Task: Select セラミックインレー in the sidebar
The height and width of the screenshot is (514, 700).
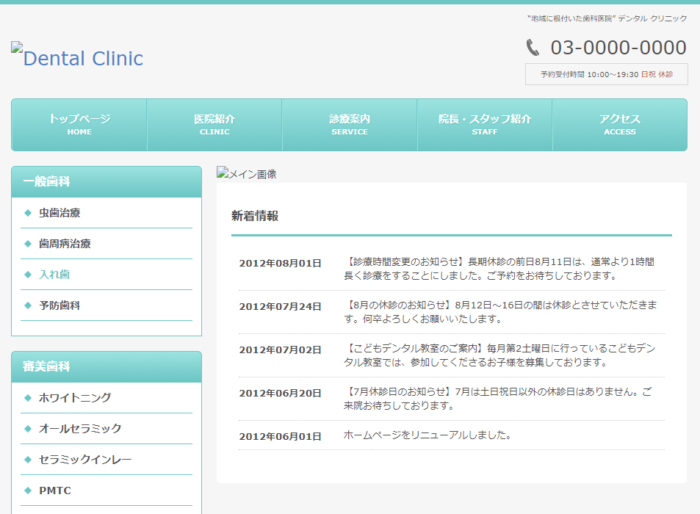Action: click(x=85, y=460)
